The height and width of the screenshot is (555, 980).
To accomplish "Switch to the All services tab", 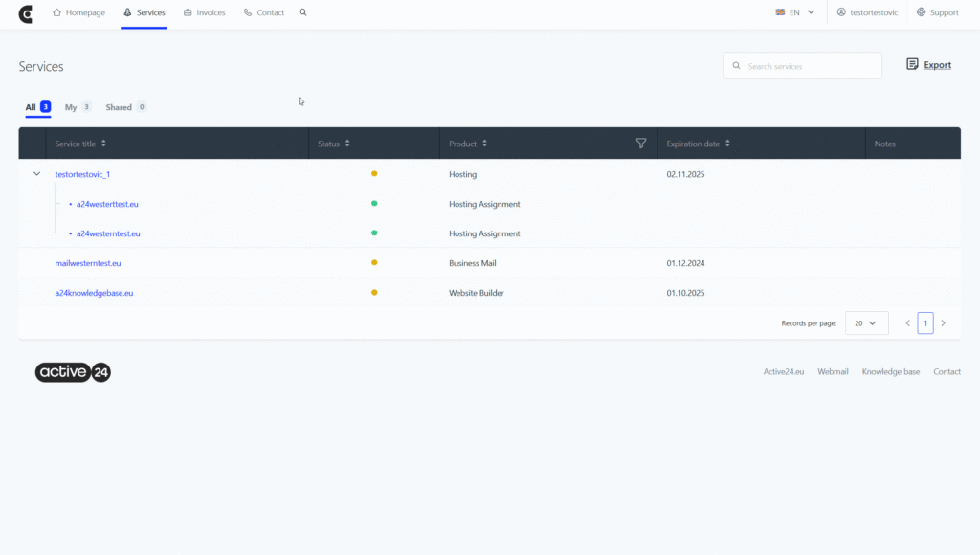I will [x=37, y=107].
